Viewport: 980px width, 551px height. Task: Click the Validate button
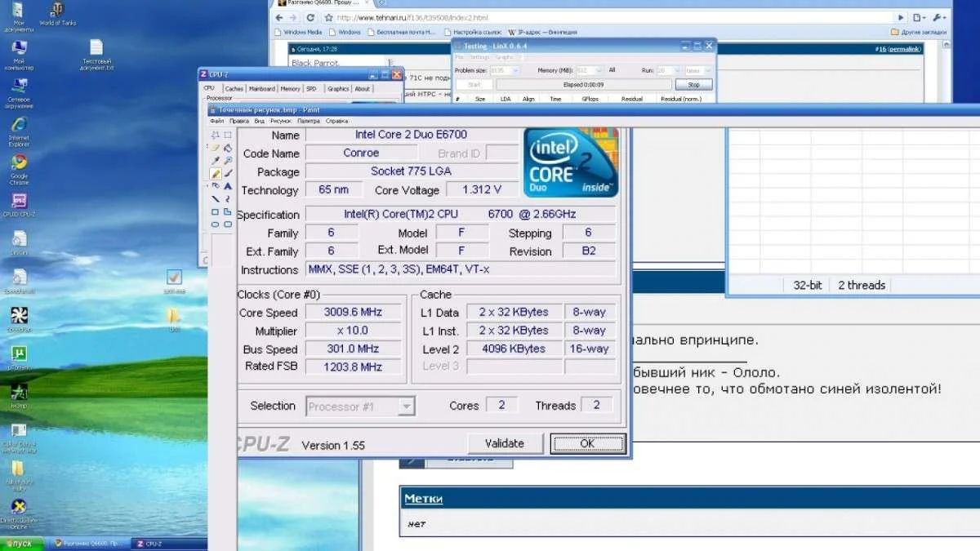[505, 443]
